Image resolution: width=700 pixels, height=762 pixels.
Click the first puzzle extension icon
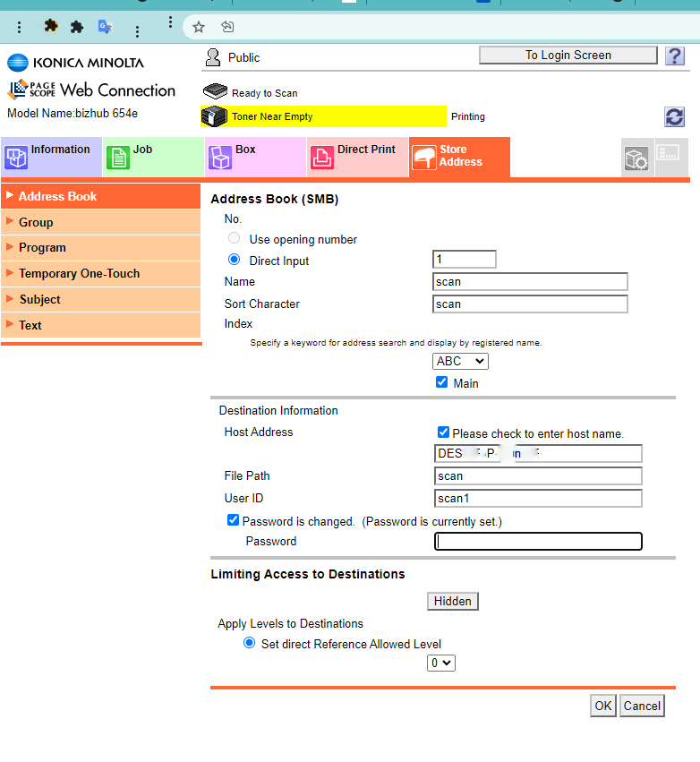(x=50, y=26)
